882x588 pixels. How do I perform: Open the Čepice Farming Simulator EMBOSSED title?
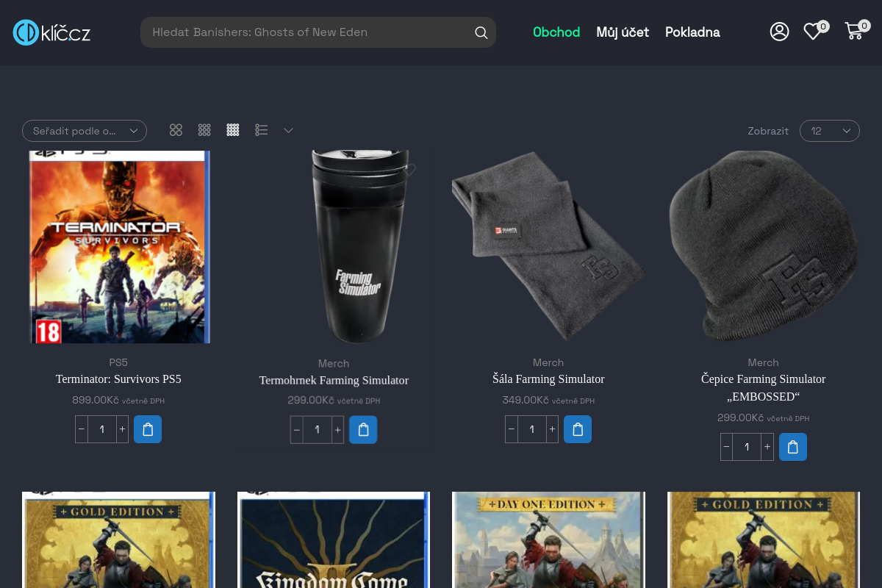(764, 388)
